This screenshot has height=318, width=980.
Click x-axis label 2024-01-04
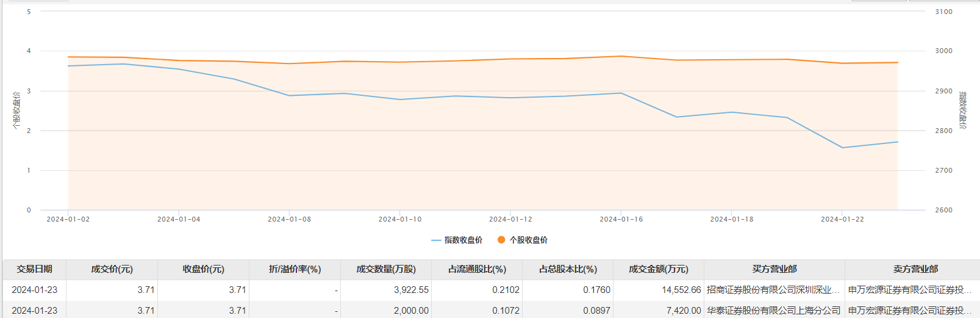[179, 219]
